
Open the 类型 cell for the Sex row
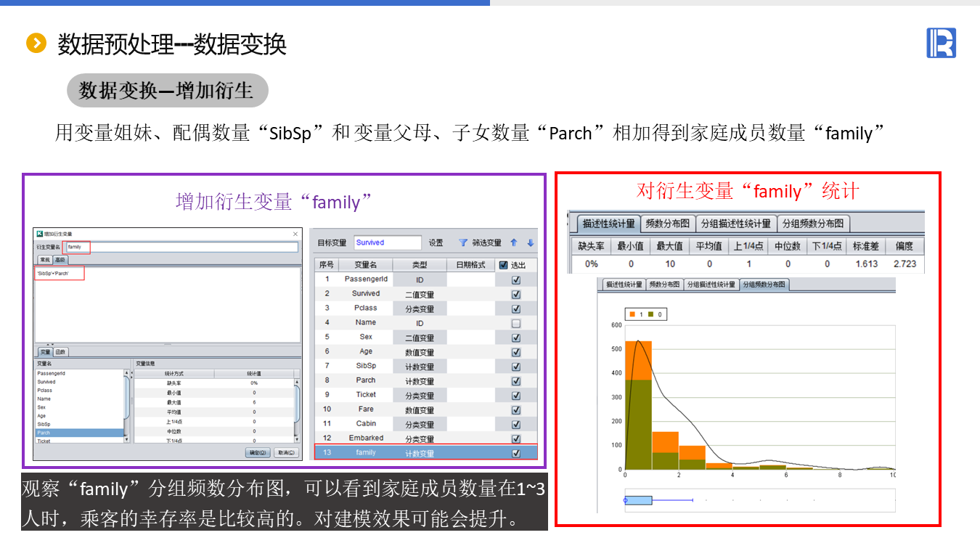coord(420,338)
